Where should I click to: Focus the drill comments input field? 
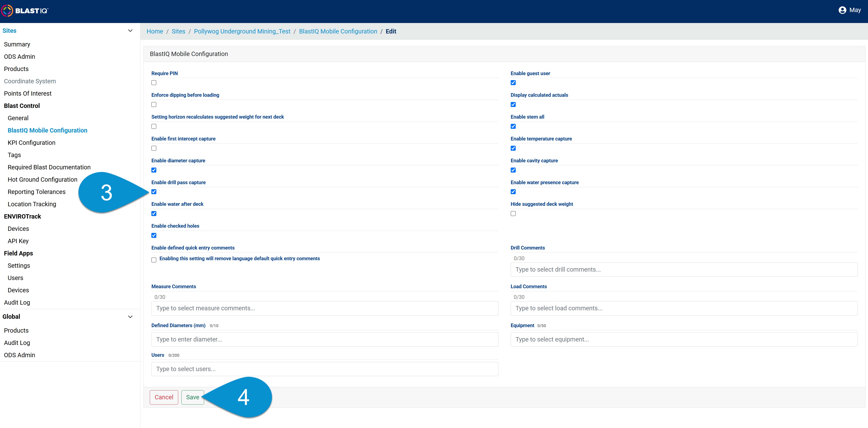[684, 270]
